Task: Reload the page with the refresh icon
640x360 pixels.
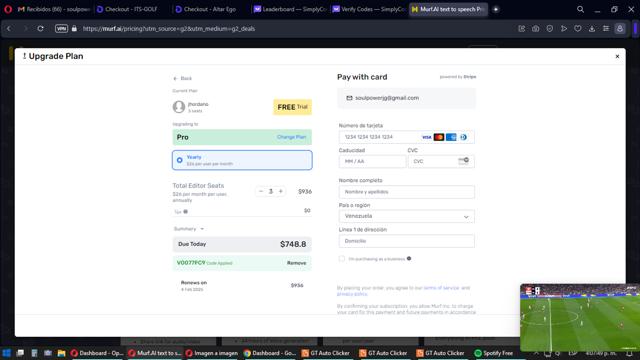Action: click(x=40, y=29)
